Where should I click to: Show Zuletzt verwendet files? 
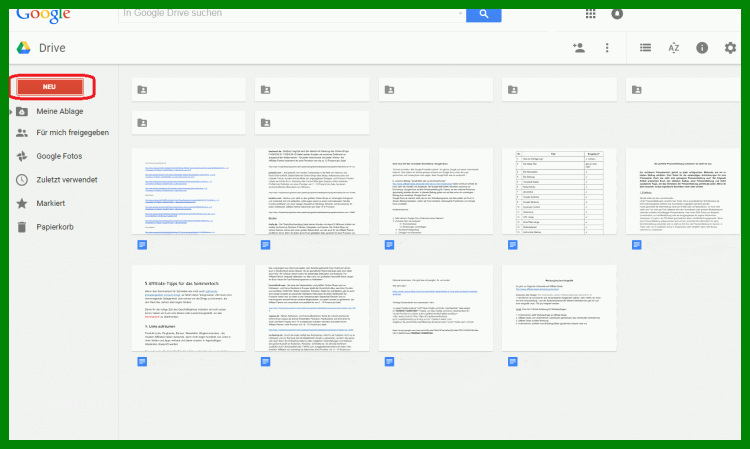(67, 180)
